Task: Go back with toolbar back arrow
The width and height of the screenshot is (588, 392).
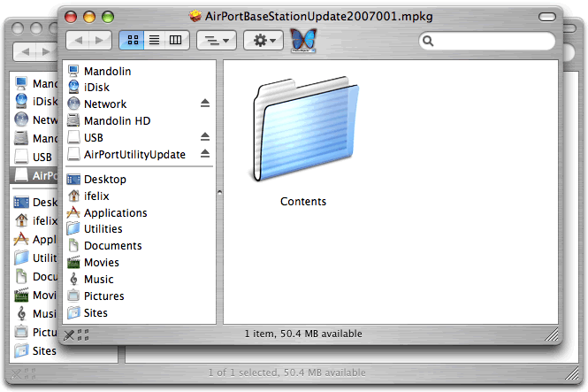Action: point(78,40)
